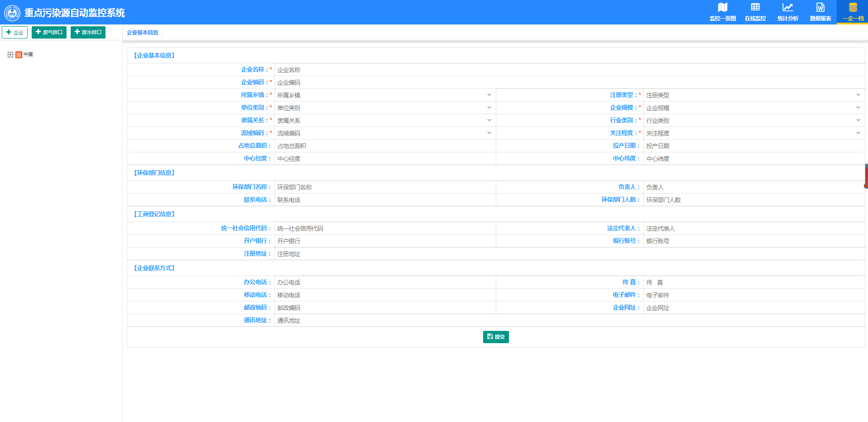Screen dimensions: 868x422
Task: Click the system logo emblem
Action: click(x=12, y=12)
